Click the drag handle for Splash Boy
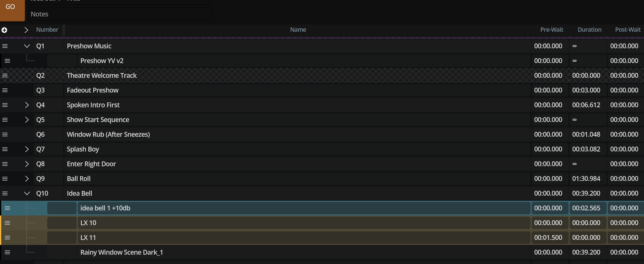Screen dimensions: 644x264 (x=5, y=149)
